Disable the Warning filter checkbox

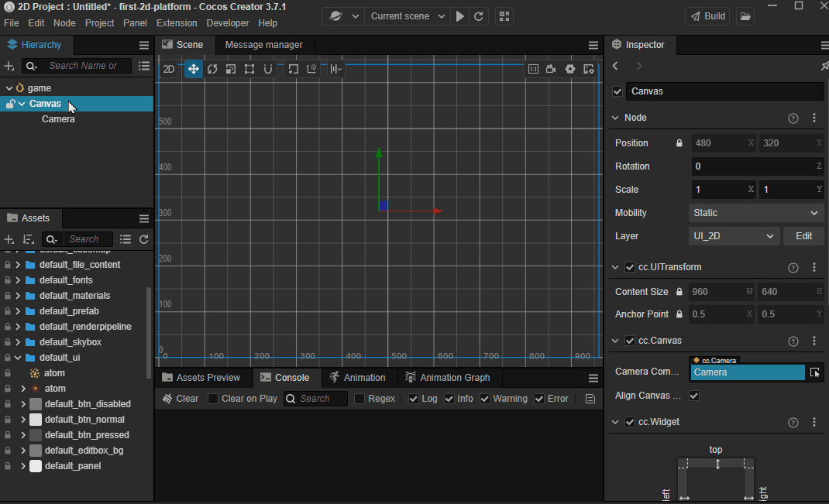(x=485, y=399)
